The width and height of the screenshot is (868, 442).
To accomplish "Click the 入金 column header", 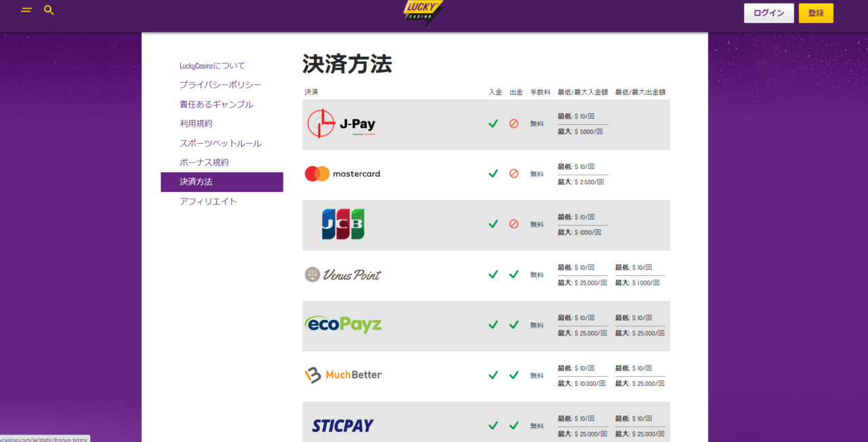I will pos(496,92).
